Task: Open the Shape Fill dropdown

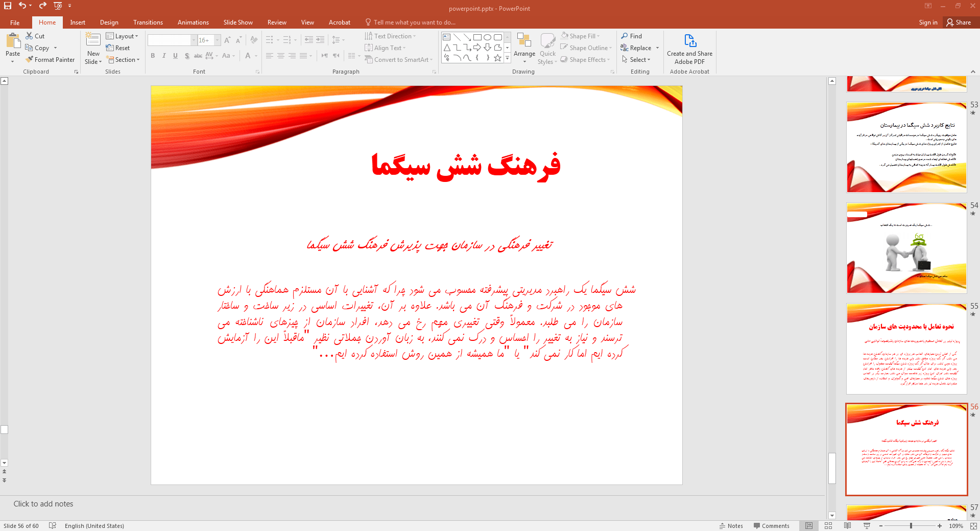Action: coord(580,36)
